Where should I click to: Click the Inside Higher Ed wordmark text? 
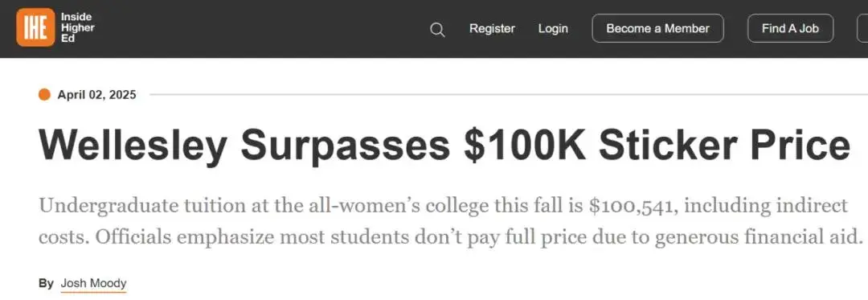click(x=77, y=27)
